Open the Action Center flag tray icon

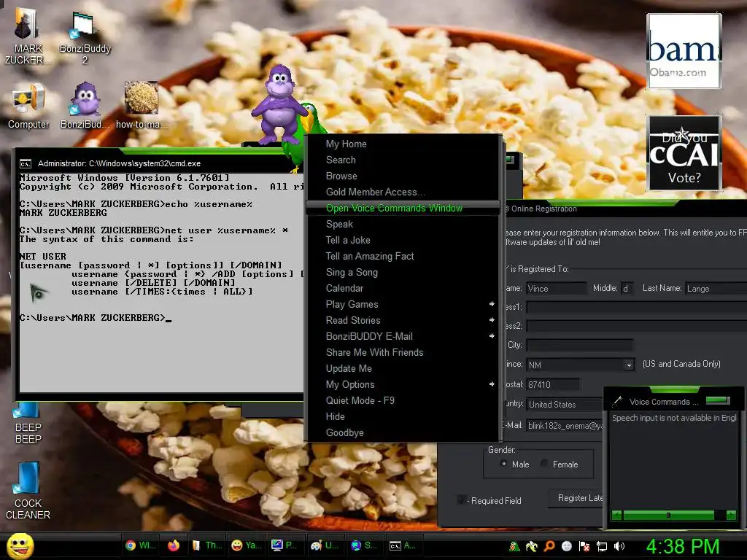584,546
